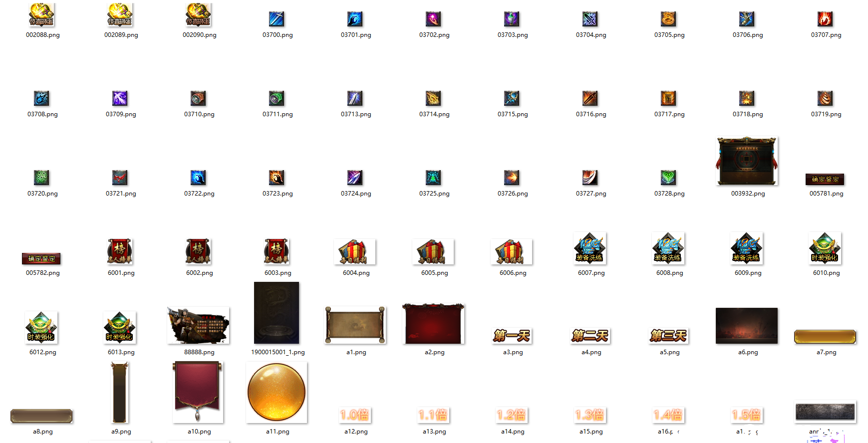Click the 03706.png file name text
This screenshot has width=868, height=443.
[x=748, y=35]
